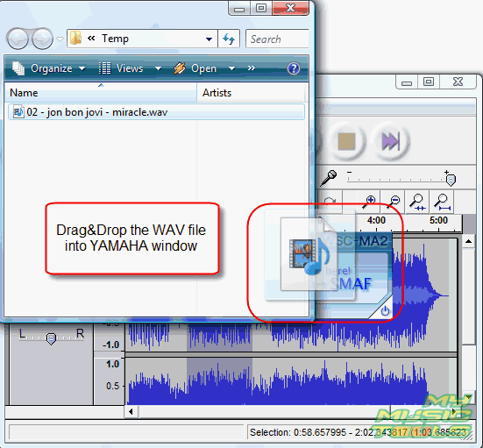Close the Explorer Temp window
This screenshot has height=448, width=483.
tap(290, 8)
